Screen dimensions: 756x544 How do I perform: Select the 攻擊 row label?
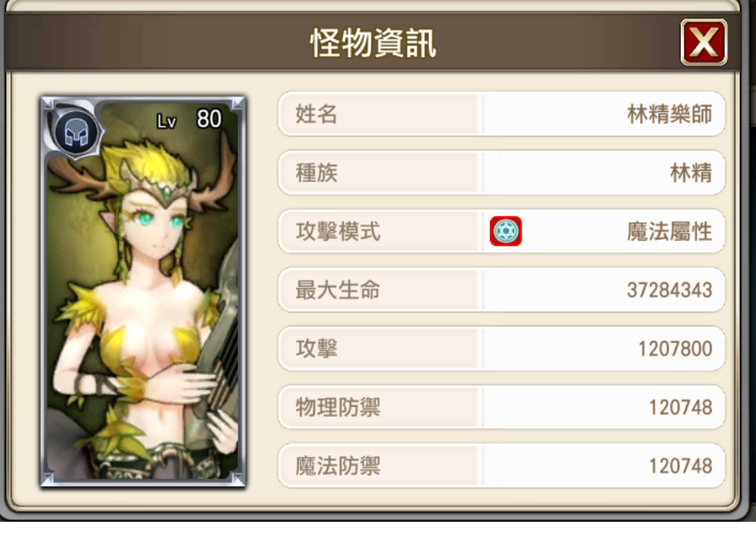point(316,348)
